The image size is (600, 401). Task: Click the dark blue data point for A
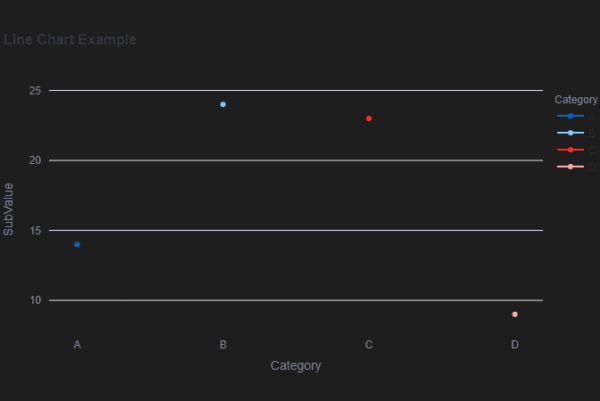pyautogui.click(x=77, y=244)
